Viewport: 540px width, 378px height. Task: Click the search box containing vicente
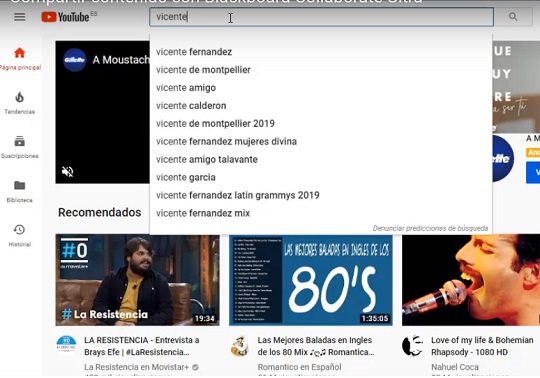[321, 17]
